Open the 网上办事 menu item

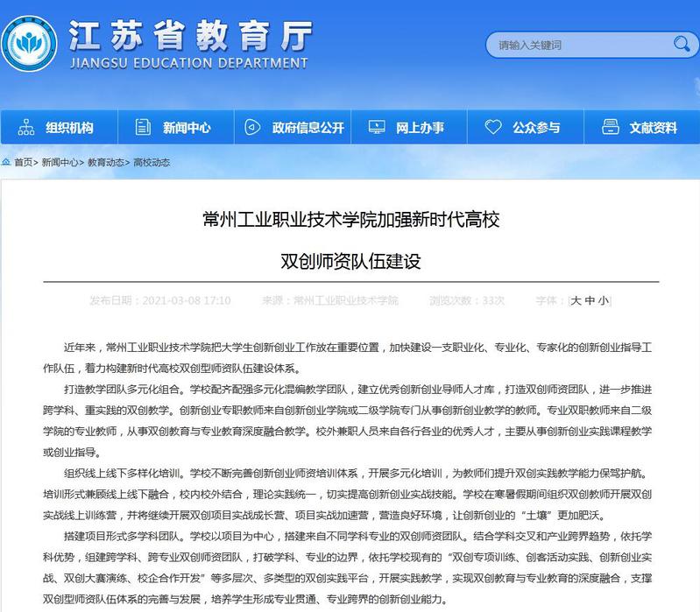coord(420,128)
